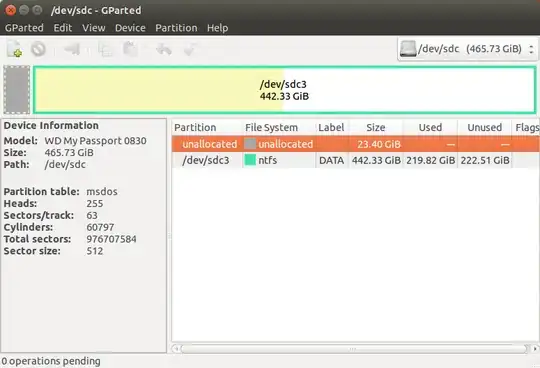Click the 0 operations pending status text

click(51, 361)
